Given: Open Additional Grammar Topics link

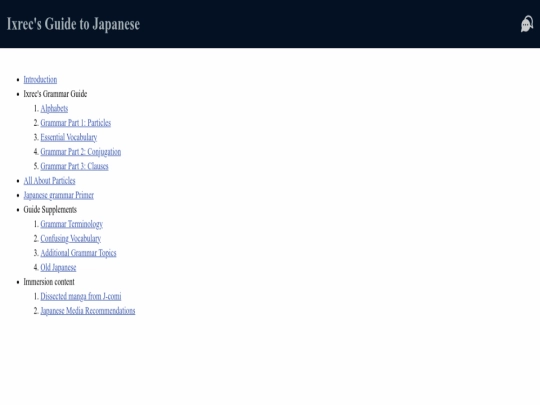Looking at the screenshot, I should (x=79, y=253).
